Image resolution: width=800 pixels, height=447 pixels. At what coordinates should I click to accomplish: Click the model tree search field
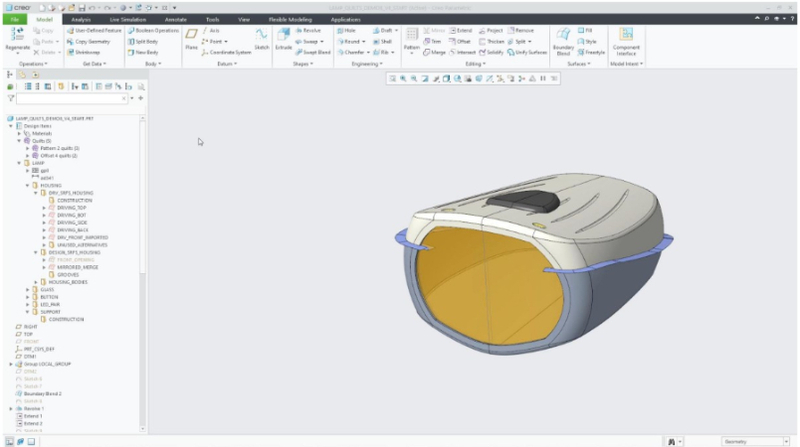click(70, 99)
